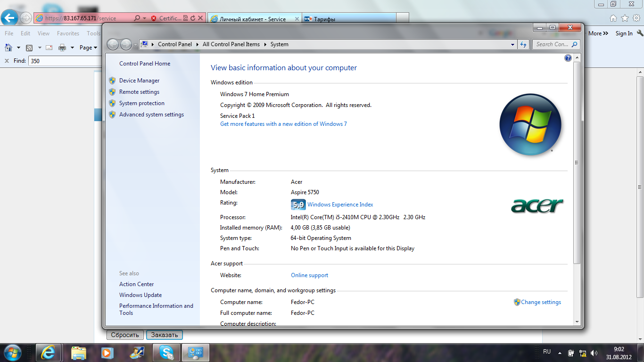Click the Compatibility View icon in address bar
This screenshot has width=644, height=362.
tap(185, 18)
